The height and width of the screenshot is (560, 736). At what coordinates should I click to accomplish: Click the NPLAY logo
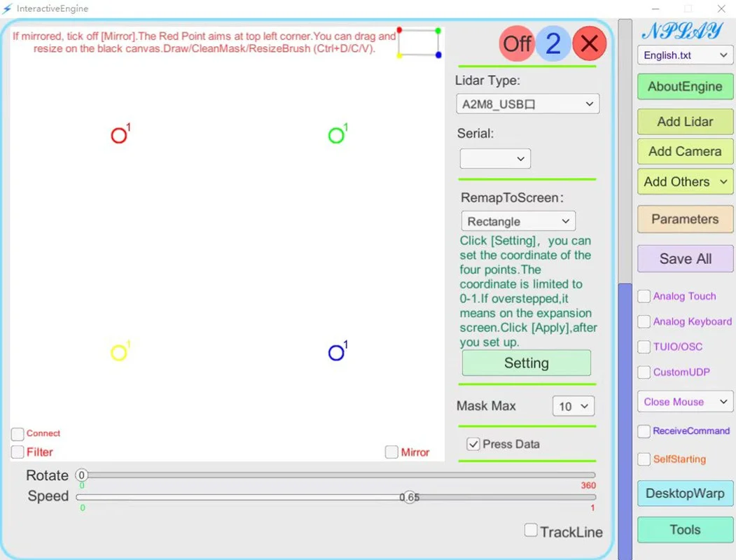click(682, 31)
